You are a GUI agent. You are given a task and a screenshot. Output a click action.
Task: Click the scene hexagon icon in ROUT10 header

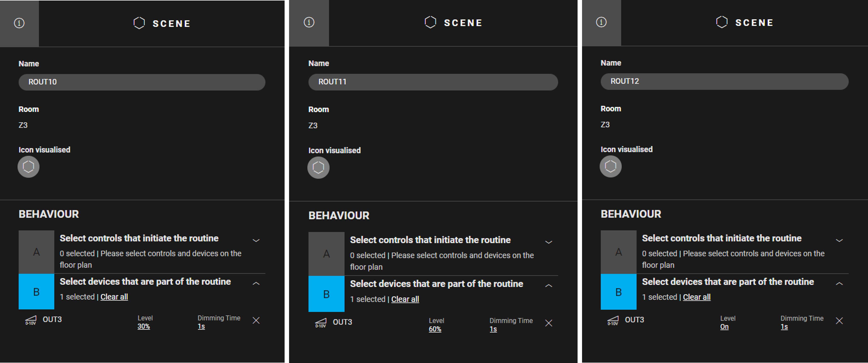[x=139, y=23]
